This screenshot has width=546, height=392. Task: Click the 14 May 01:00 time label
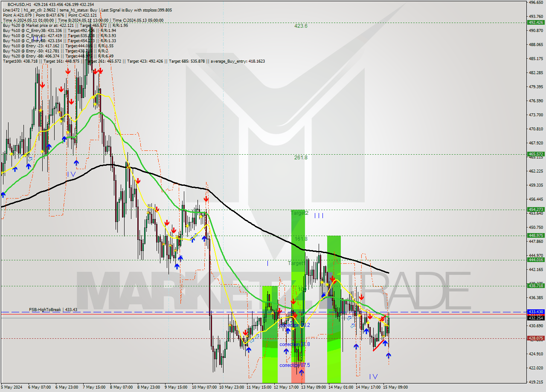point(340,387)
